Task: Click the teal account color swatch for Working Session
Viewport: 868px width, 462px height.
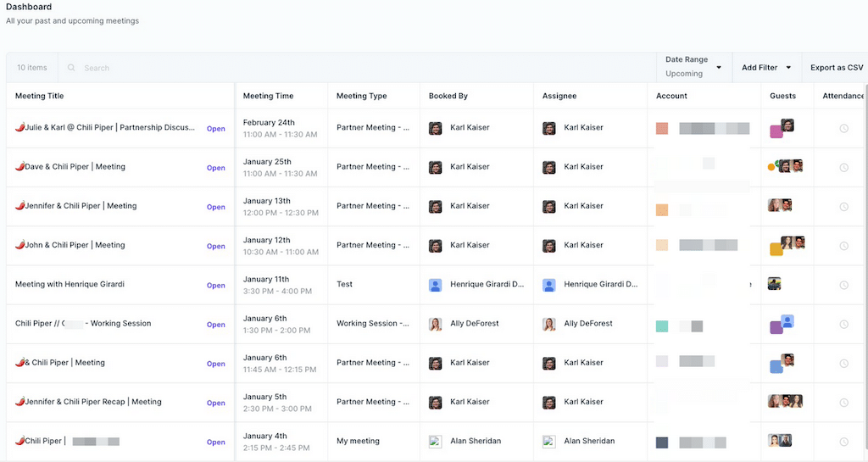Action: (x=662, y=326)
